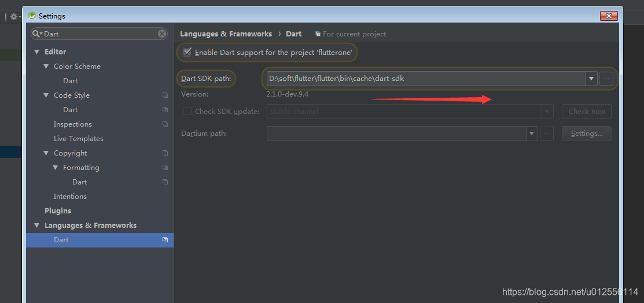The width and height of the screenshot is (644, 303).
Task: Click the Dart SDK path text field
Action: tap(426, 79)
